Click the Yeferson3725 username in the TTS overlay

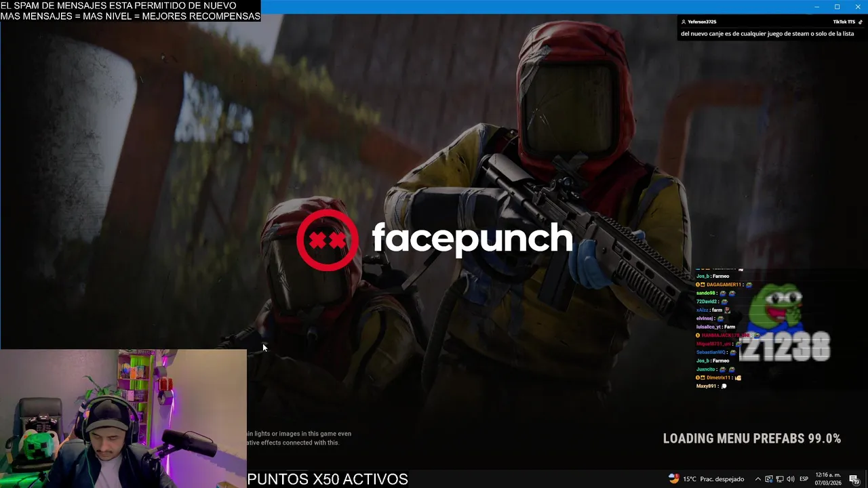click(702, 22)
